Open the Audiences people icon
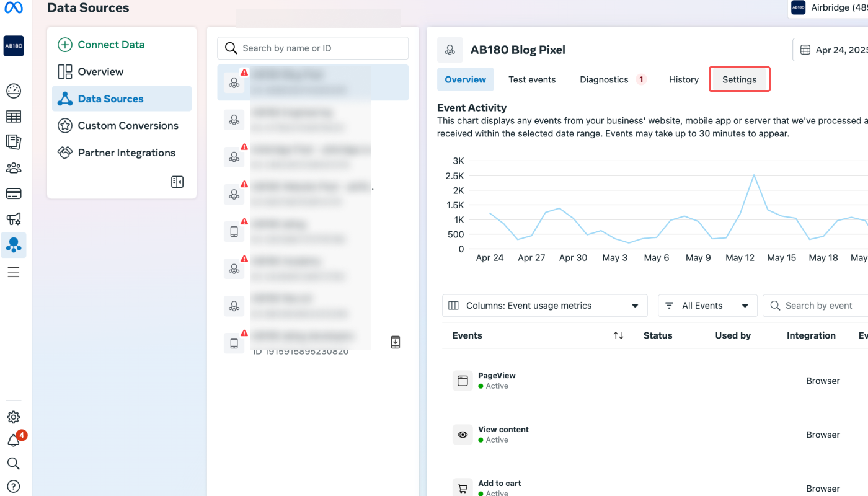 coord(14,168)
